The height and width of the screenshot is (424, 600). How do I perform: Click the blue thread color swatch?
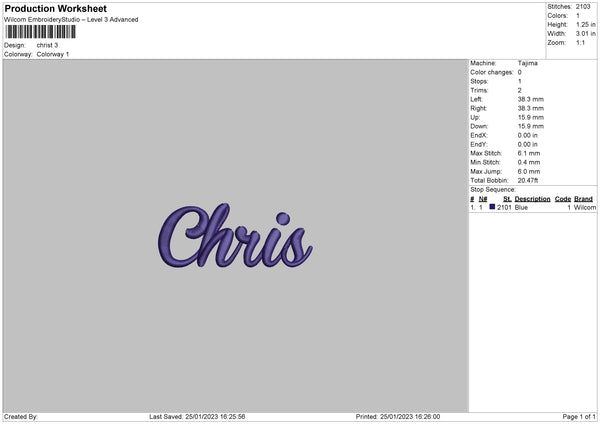pyautogui.click(x=492, y=207)
